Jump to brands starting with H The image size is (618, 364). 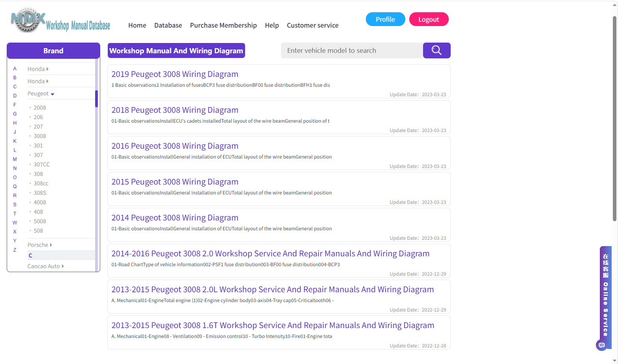tap(15, 123)
